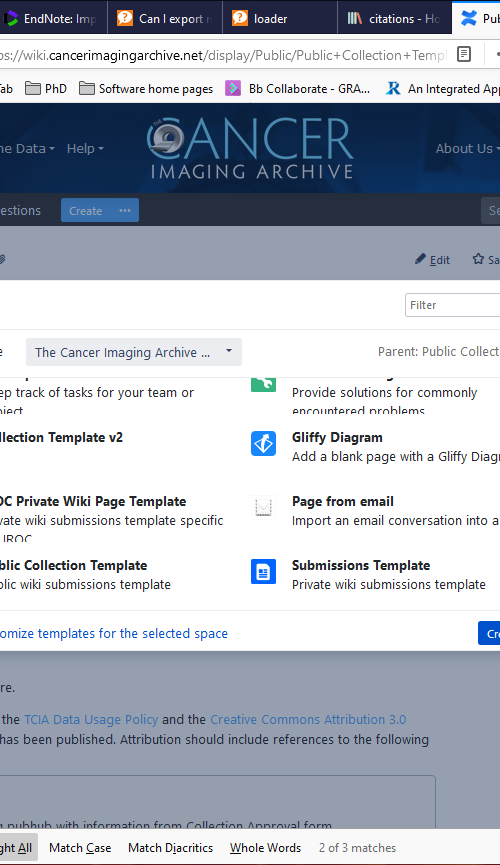
Task: Select Gliffy Diagram template title
Action: pyautogui.click(x=337, y=437)
